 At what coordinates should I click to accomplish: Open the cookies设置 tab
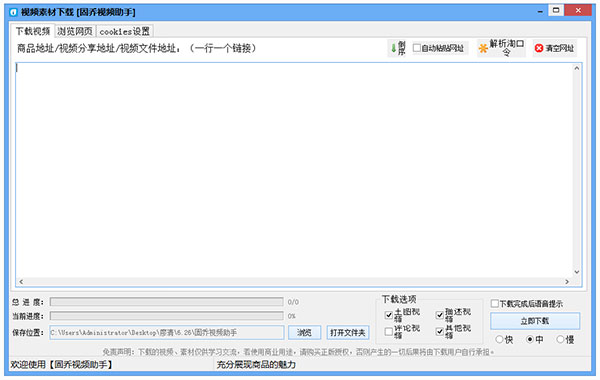(125, 31)
